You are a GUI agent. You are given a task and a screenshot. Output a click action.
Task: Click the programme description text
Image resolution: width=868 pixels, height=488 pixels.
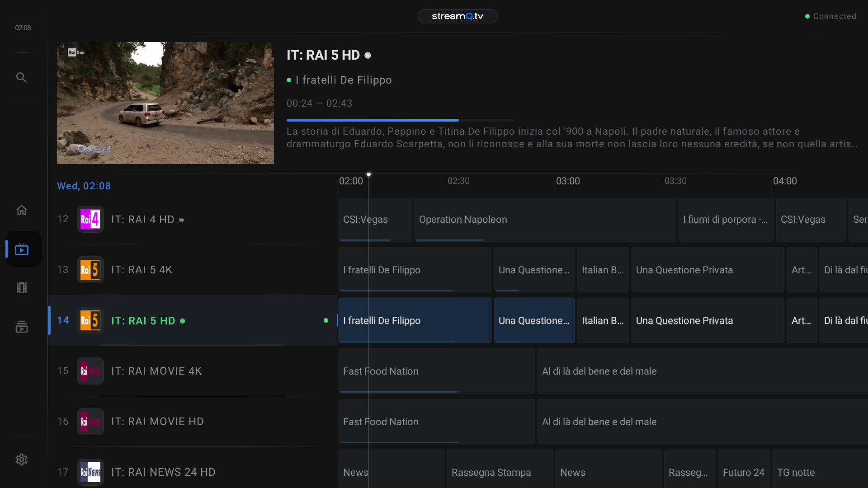(572, 138)
